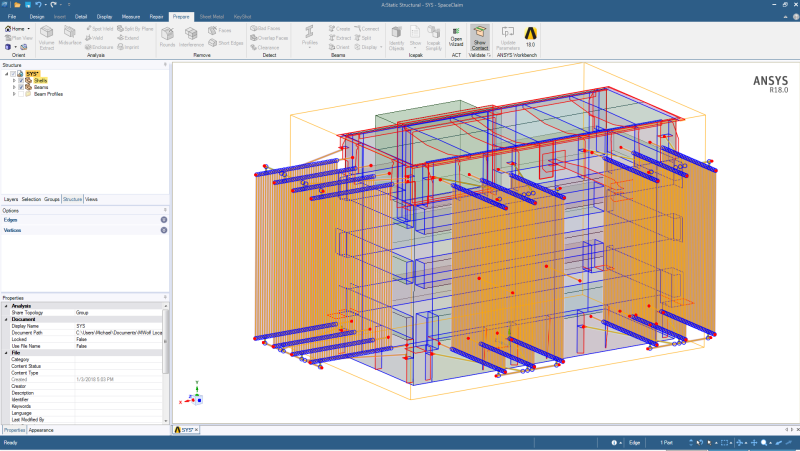The height and width of the screenshot is (451, 800).
Task: Click Extract in Beams group
Action: click(x=340, y=38)
